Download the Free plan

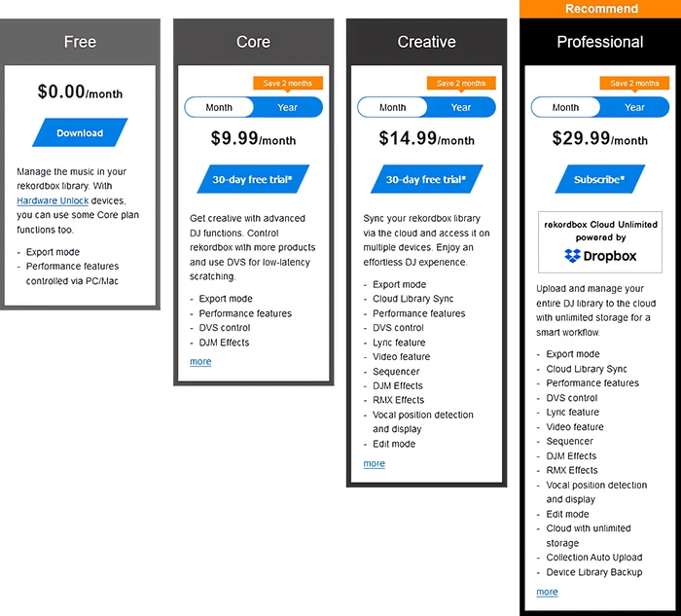click(x=80, y=132)
